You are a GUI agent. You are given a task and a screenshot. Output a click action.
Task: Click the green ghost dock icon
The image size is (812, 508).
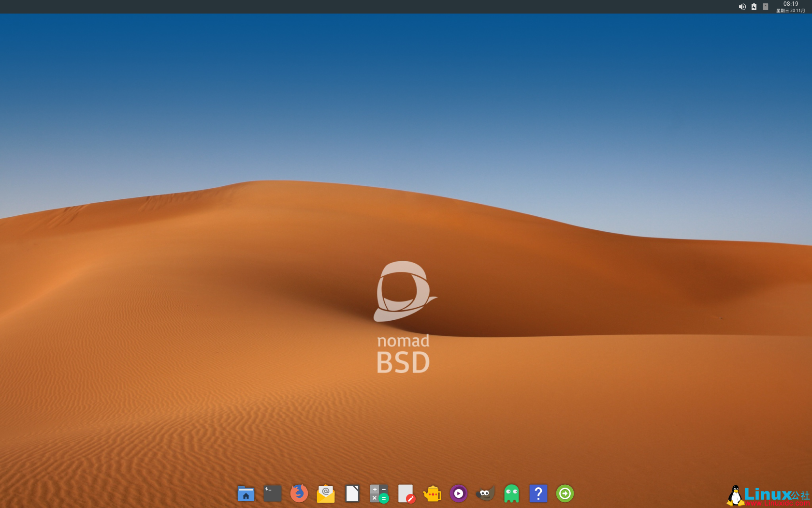click(511, 493)
